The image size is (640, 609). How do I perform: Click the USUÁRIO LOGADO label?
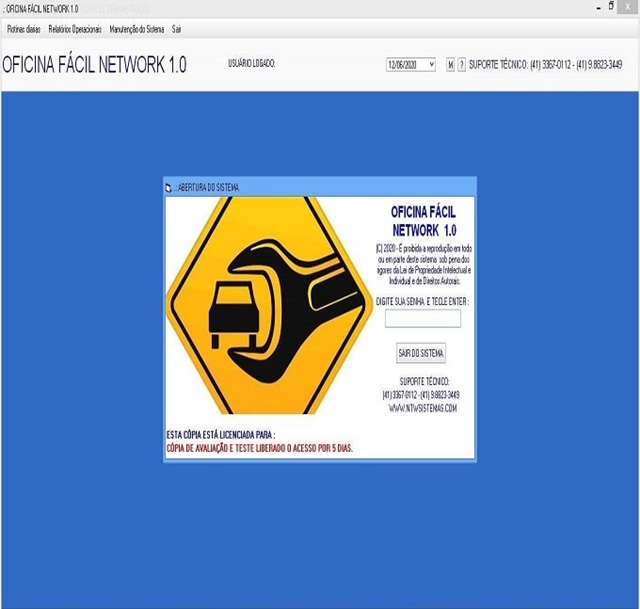[x=252, y=64]
